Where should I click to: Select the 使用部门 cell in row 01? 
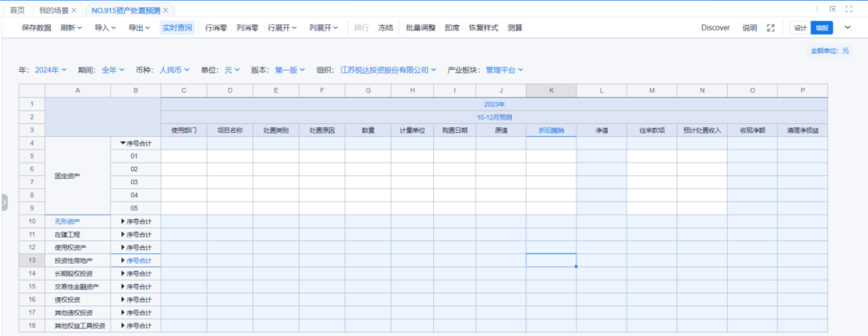184,156
